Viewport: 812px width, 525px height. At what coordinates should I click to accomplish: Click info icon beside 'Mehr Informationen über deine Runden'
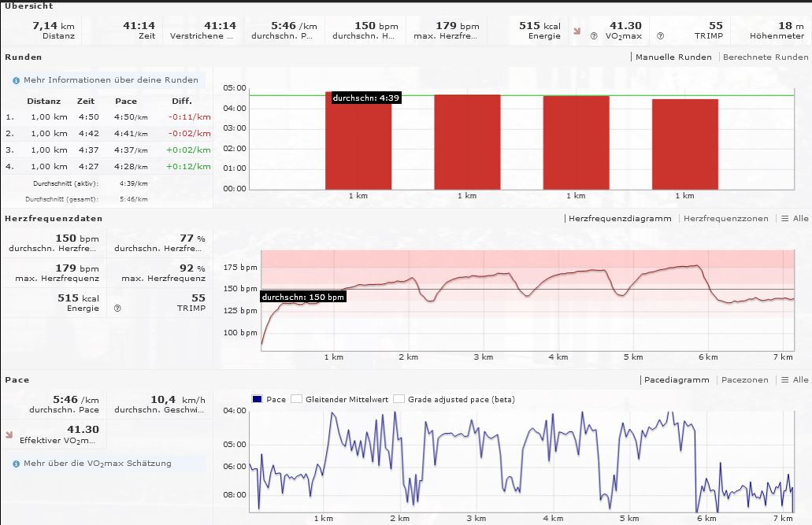[x=16, y=80]
